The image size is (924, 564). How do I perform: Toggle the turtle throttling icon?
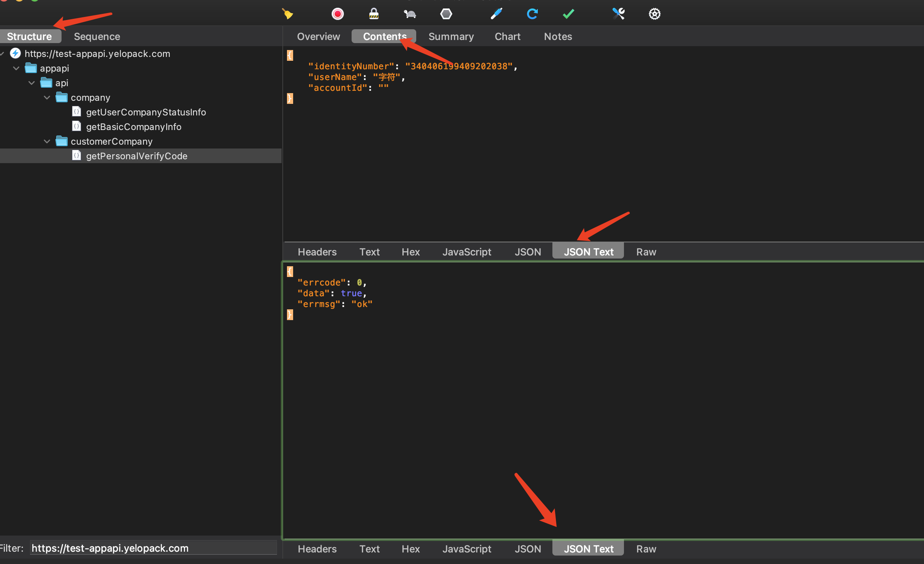coord(410,14)
